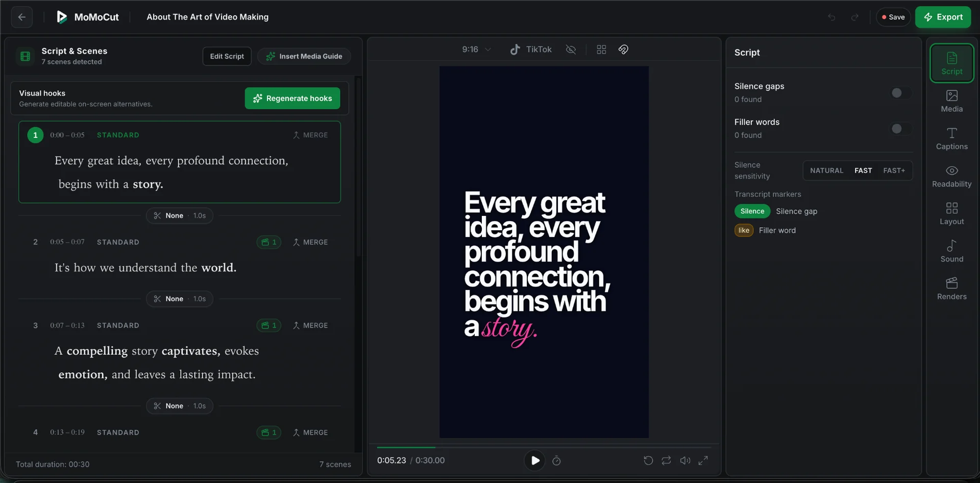Screen dimensions: 980x483
Task: Open the media badge on scene 2
Action: click(x=269, y=242)
